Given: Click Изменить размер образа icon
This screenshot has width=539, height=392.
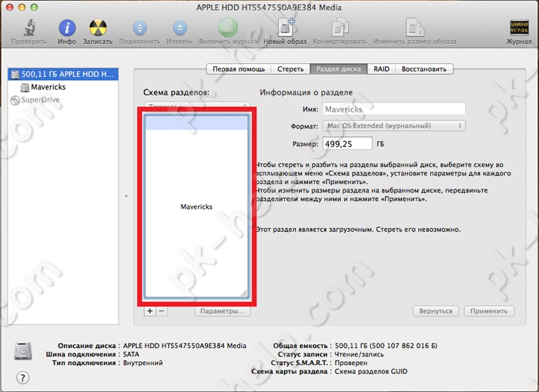Looking at the screenshot, I should (x=414, y=28).
